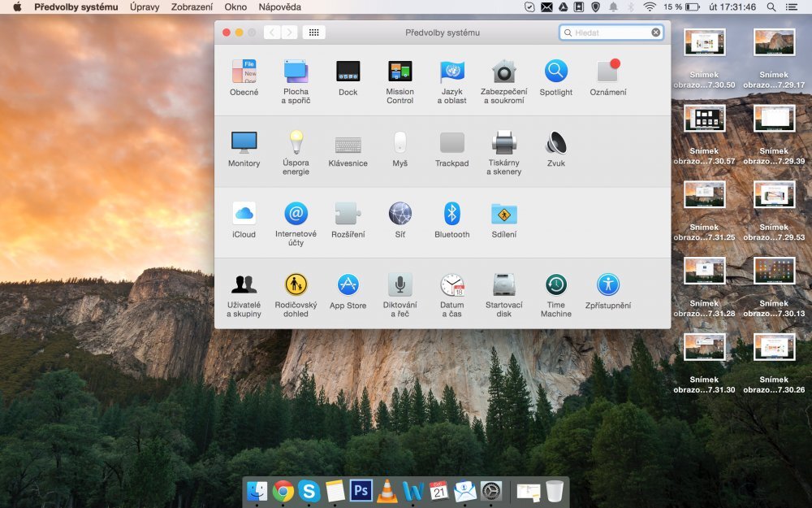This screenshot has width=812, height=508.
Task: Click the show-all grid button
Action: 313,33
